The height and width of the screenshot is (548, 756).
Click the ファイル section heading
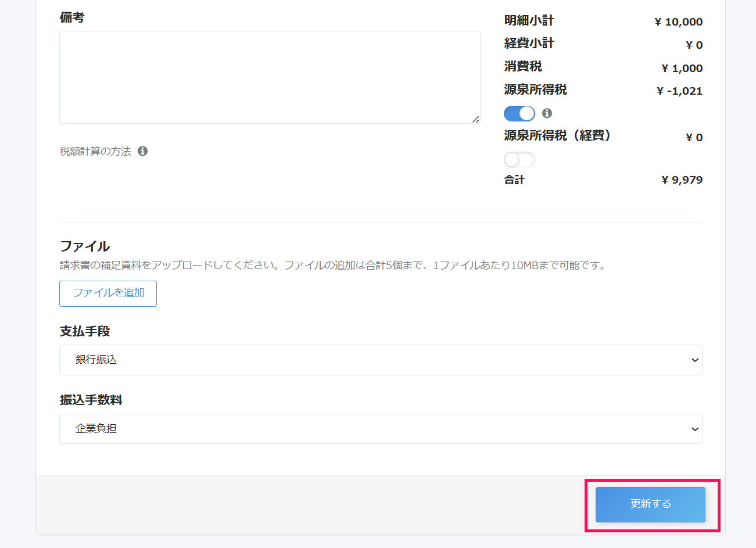pos(85,246)
